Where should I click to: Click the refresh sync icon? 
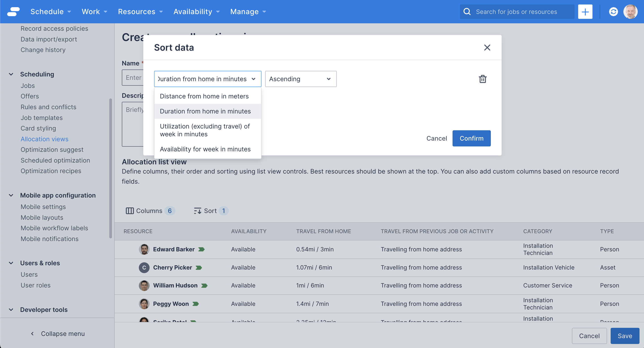613,11
